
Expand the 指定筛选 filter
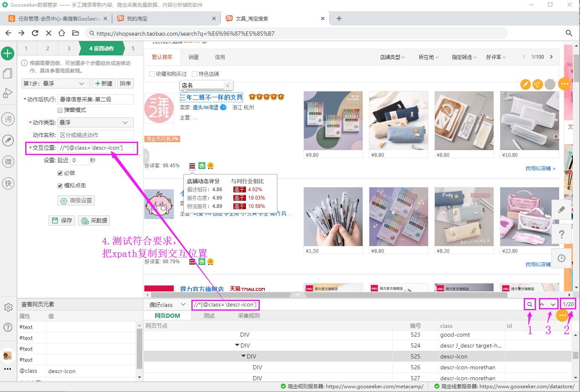point(464,57)
